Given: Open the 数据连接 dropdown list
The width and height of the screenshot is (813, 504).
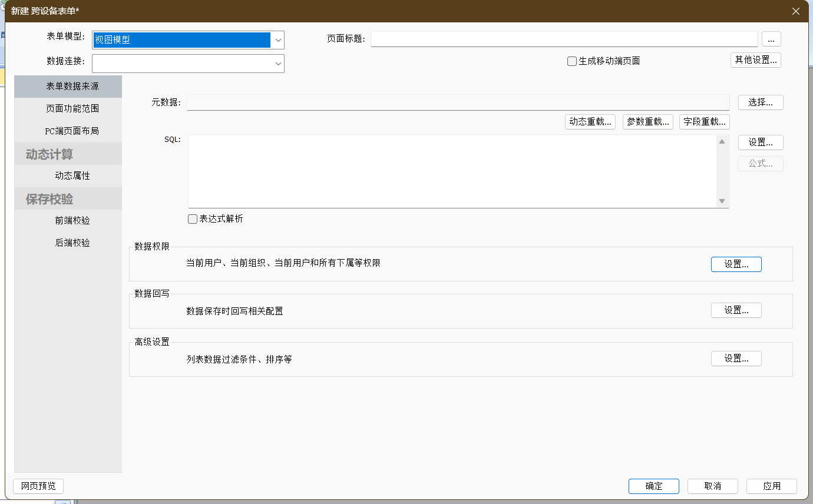Looking at the screenshot, I should coord(277,64).
